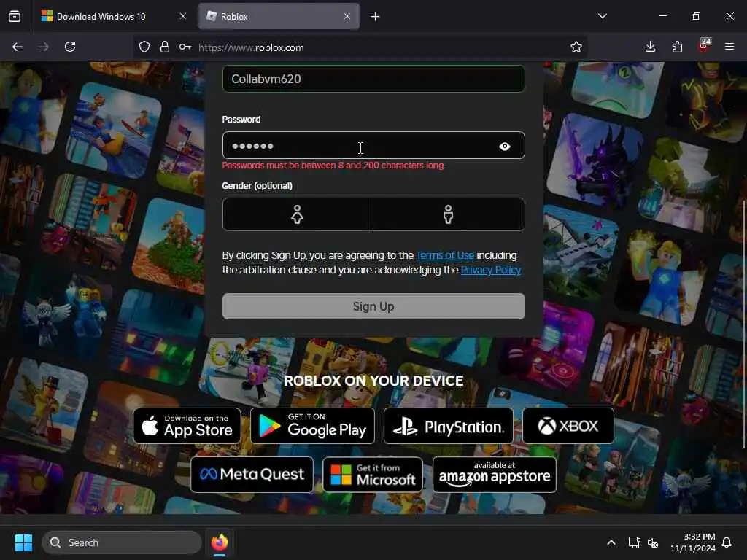Click the username field Collabvm620
Viewport: 747px width, 560px height.
[x=373, y=79]
